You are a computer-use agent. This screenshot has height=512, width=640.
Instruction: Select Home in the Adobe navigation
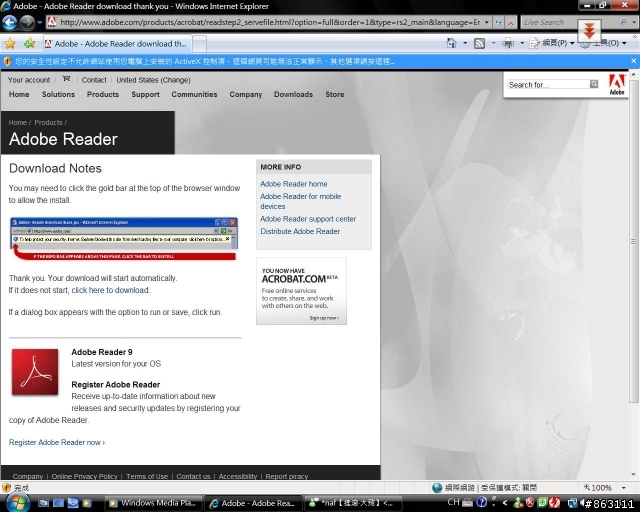click(x=19, y=94)
